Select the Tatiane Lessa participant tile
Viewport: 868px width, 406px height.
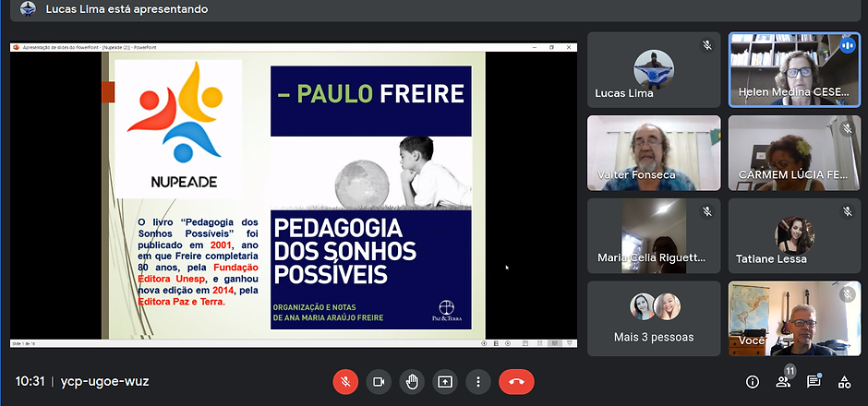(794, 235)
